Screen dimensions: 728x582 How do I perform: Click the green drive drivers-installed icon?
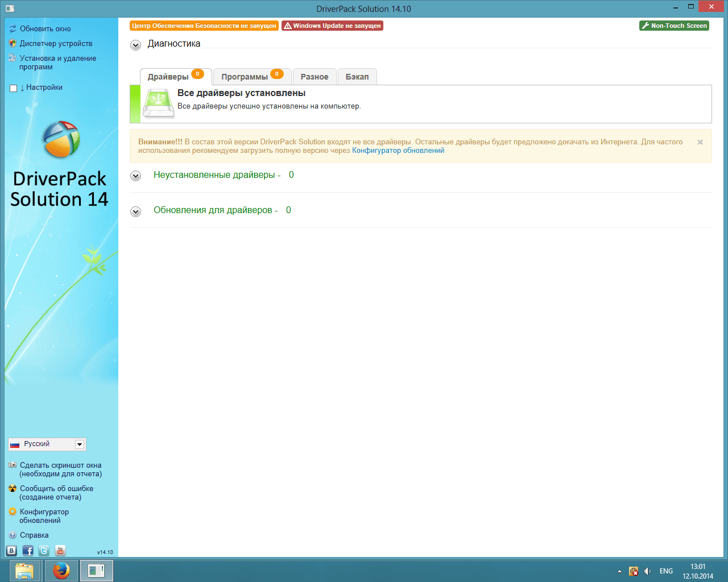click(x=158, y=103)
